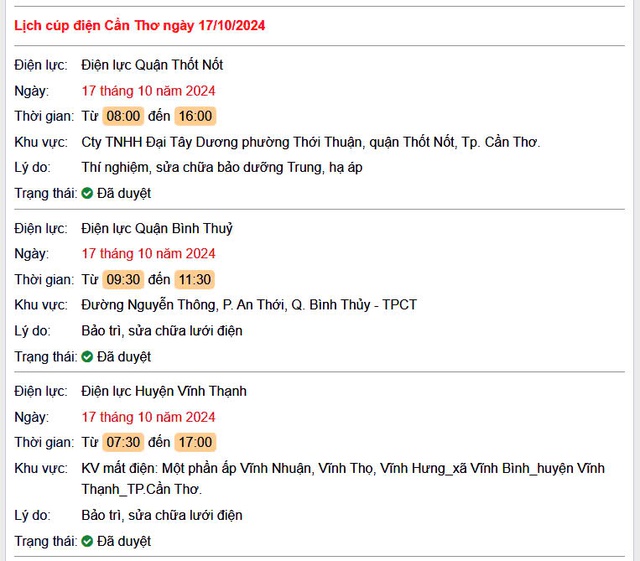Viewport: 640px width, 561px height.
Task: Select the 17:00 end time badge
Action: click(195, 442)
